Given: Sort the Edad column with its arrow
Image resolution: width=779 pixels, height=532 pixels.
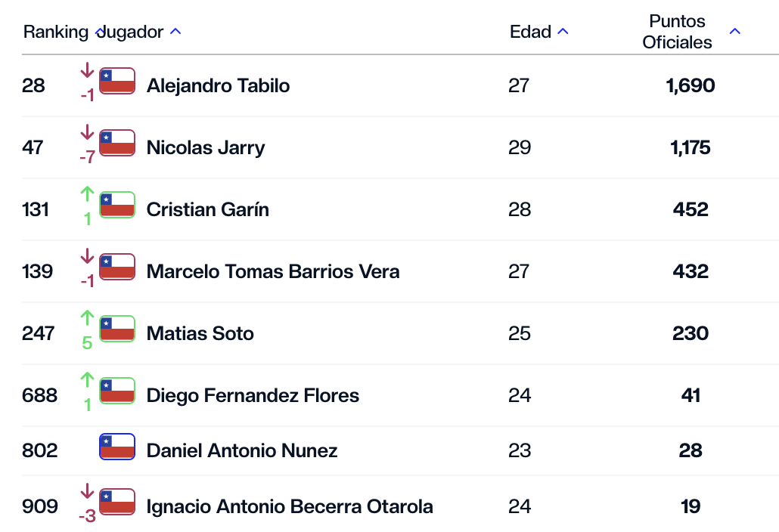Looking at the screenshot, I should (563, 32).
